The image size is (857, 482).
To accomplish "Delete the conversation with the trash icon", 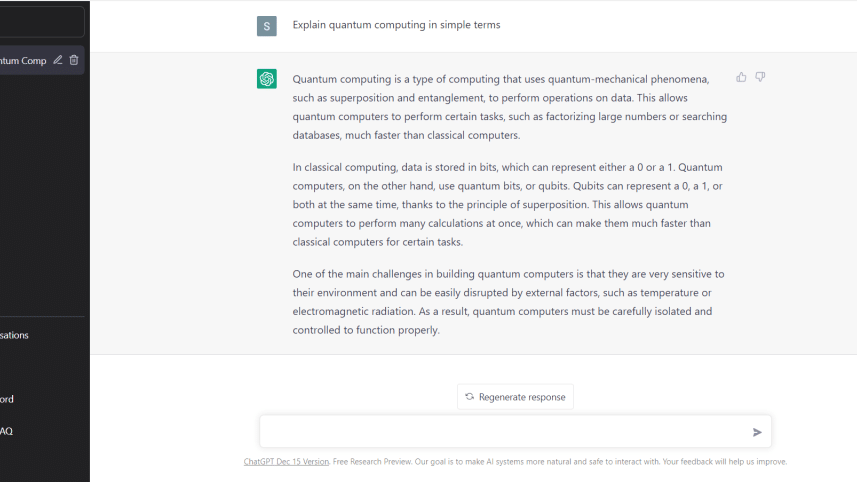I will tap(74, 60).
